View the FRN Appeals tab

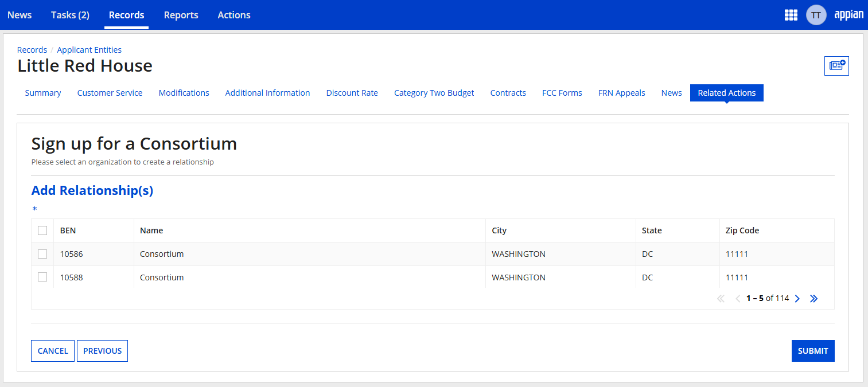621,93
